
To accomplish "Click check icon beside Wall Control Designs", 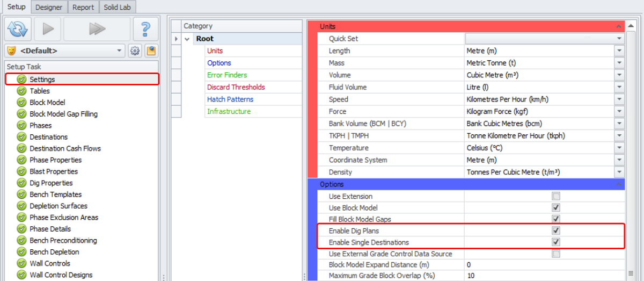I will [21, 275].
